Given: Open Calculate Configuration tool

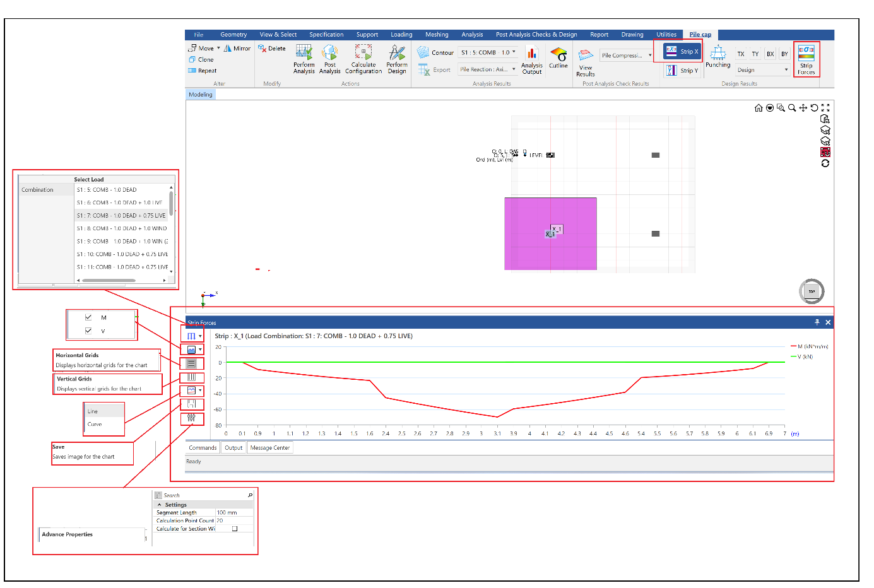Looking at the screenshot, I should click(363, 59).
